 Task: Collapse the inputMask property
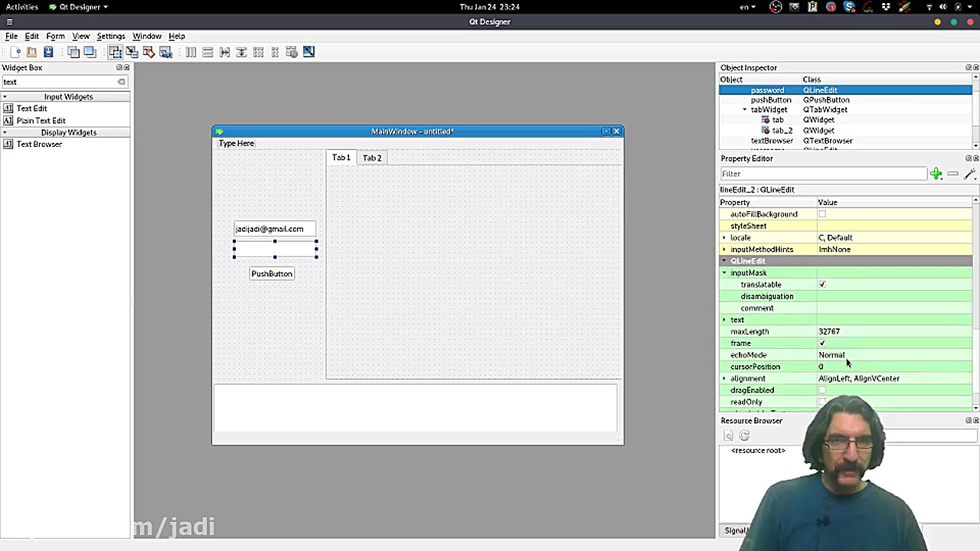(x=724, y=273)
